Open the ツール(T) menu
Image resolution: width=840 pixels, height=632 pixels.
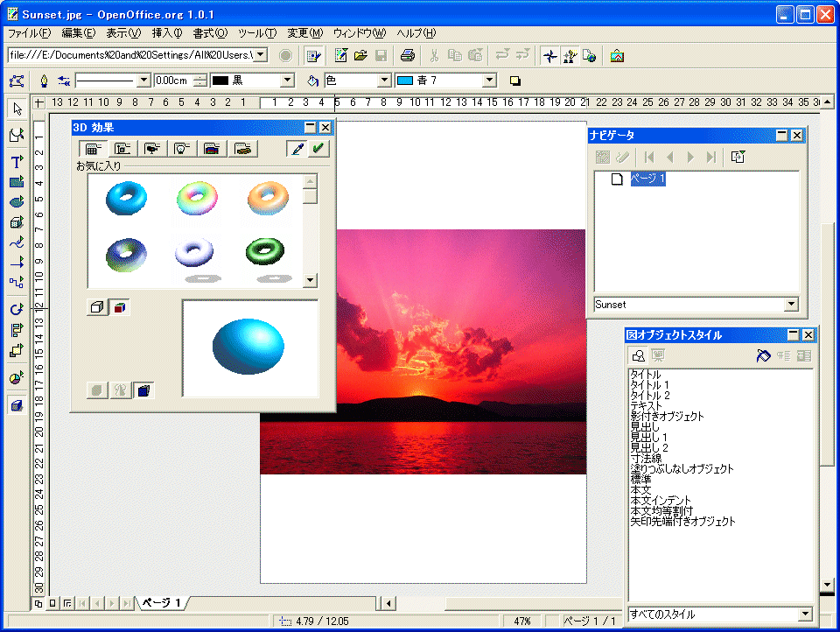[257, 33]
